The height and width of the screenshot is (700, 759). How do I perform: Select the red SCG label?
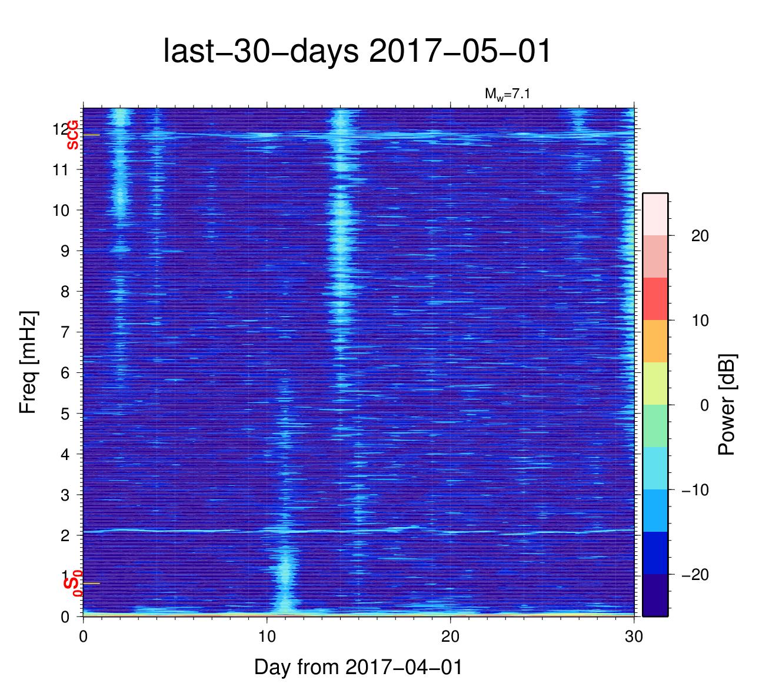72,135
